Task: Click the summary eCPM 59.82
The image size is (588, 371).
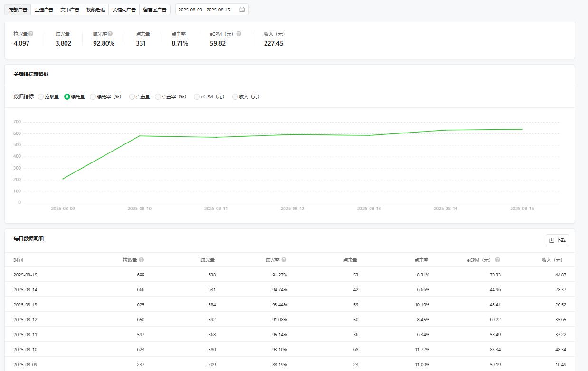Action: coord(218,43)
